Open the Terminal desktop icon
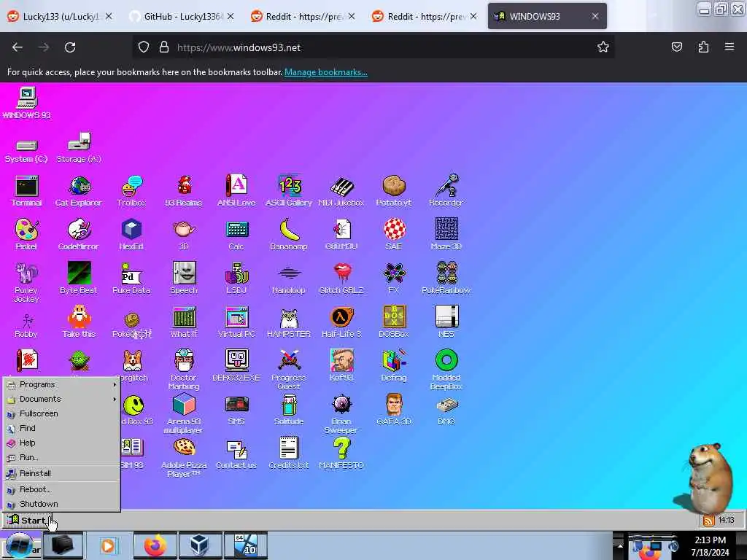 [27, 190]
